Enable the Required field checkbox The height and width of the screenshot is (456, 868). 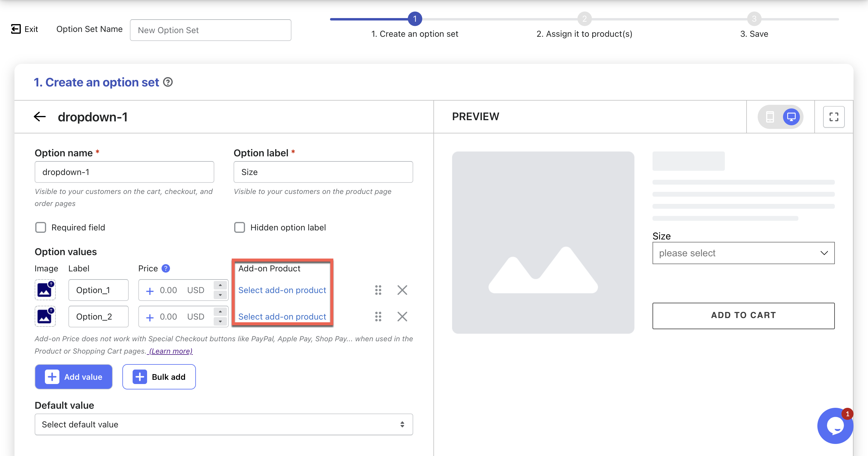click(41, 228)
